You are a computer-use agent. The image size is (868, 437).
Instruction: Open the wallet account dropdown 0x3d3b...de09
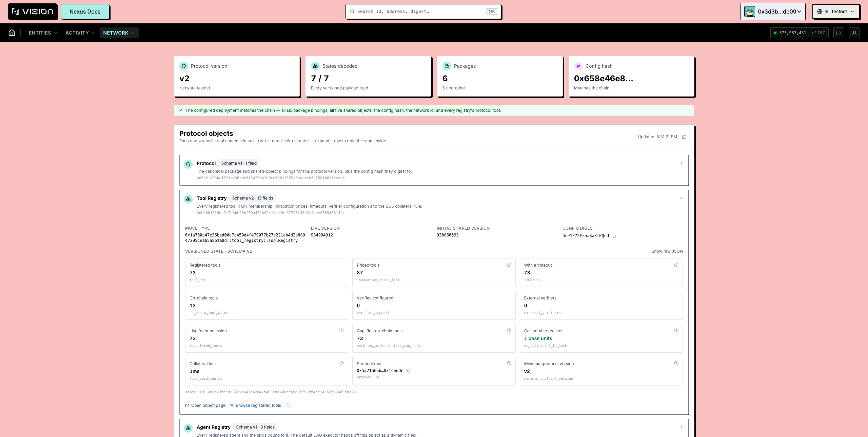pos(773,12)
